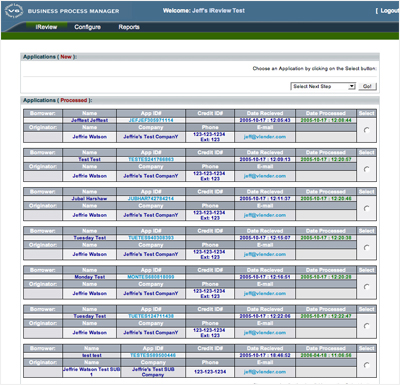Click Welcome: Jeff's IReview Test heading
This screenshot has width=400, height=385.
[204, 11]
